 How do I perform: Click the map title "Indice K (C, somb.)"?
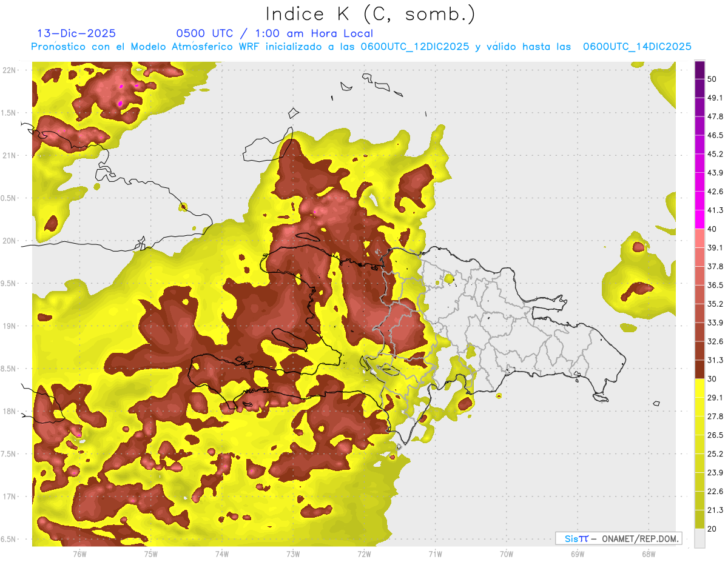[371, 14]
